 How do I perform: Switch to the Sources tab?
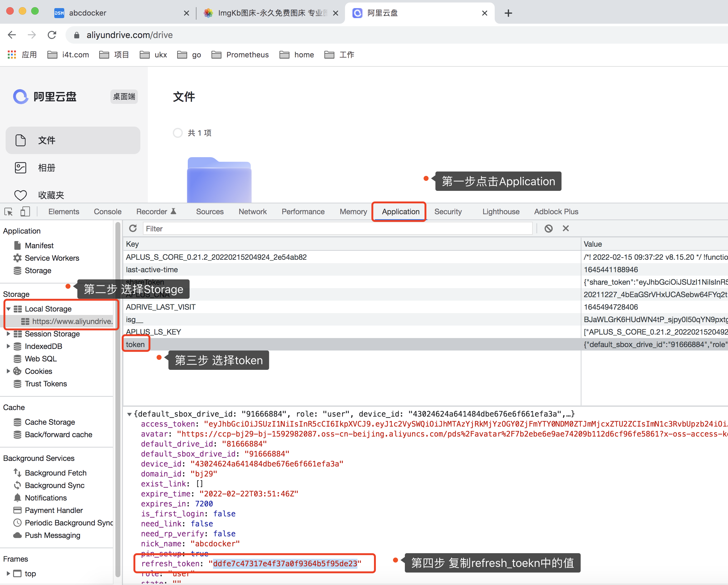pyautogui.click(x=210, y=212)
